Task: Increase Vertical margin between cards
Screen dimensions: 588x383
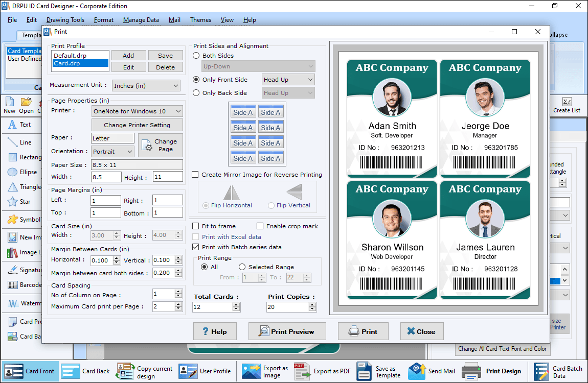Action: [x=178, y=258]
